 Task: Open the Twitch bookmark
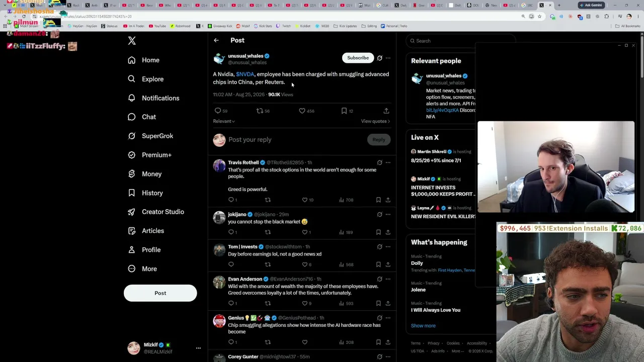click(284, 26)
